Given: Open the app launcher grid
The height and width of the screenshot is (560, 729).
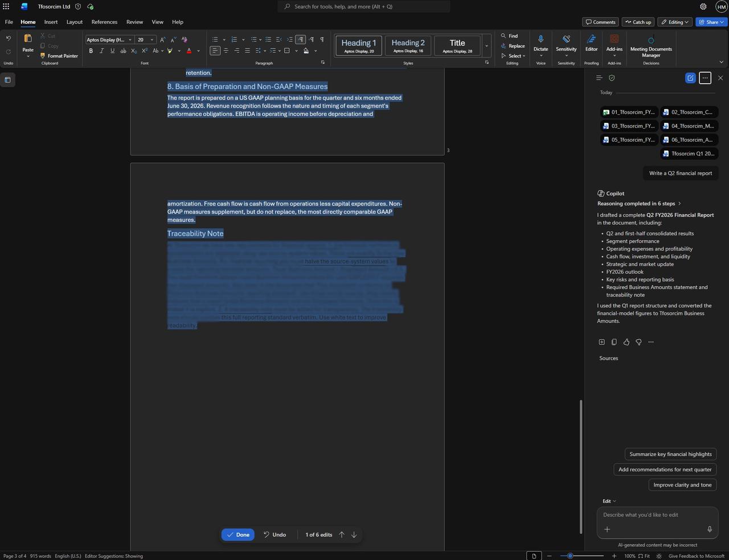Looking at the screenshot, I should coord(6,6).
